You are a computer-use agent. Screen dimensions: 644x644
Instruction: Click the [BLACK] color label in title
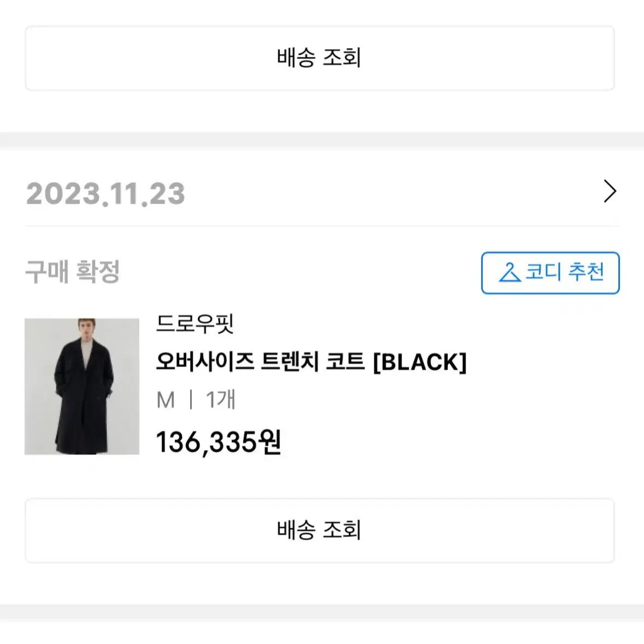[x=420, y=362]
